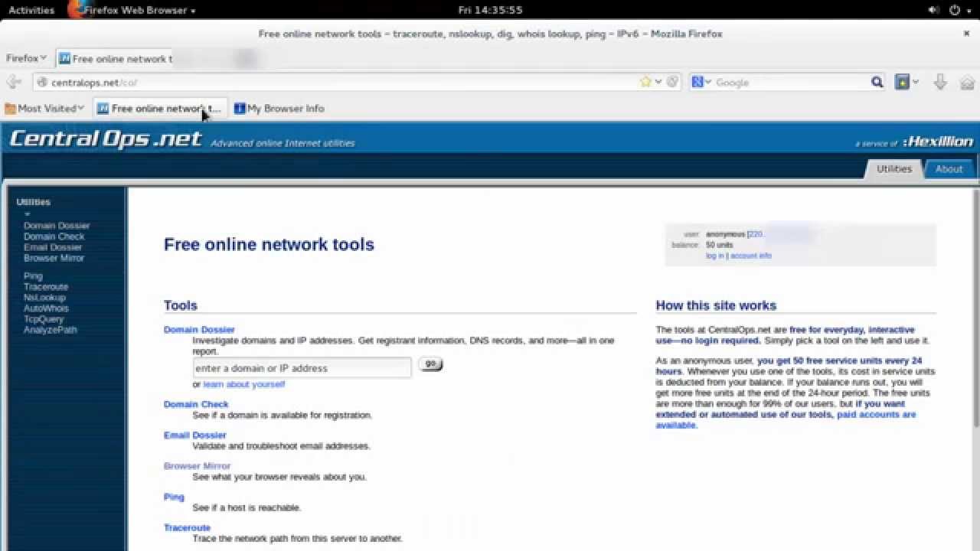This screenshot has height=551, width=980.
Task: Open Domain Dossier in the sidebar
Action: [57, 226]
